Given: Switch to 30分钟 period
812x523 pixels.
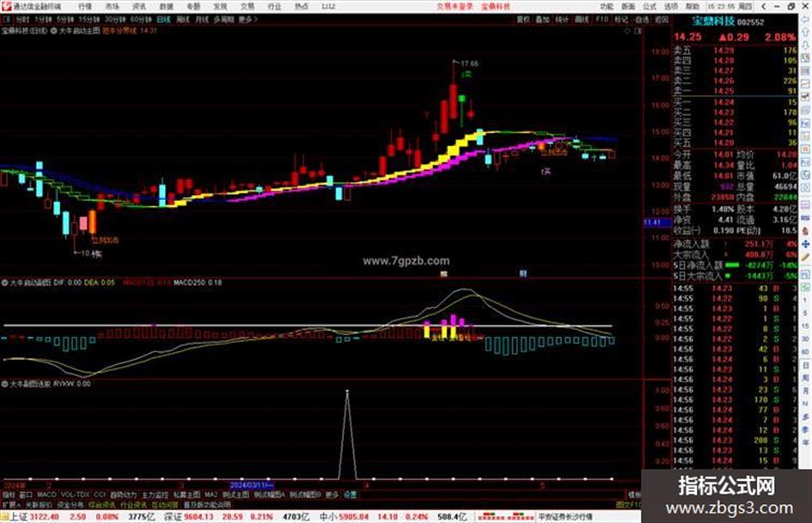Looking at the screenshot, I should [115, 19].
